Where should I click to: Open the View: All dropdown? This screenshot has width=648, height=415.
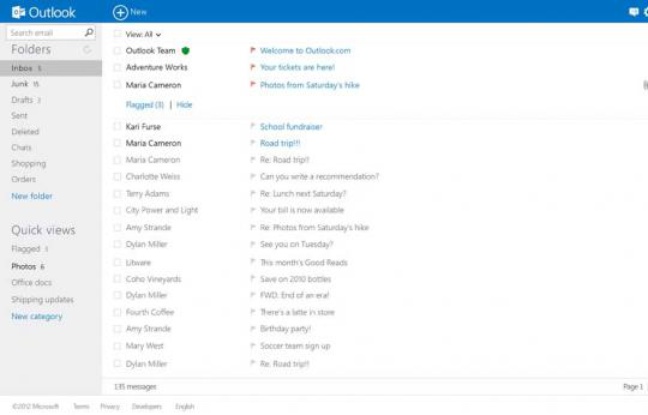(x=143, y=34)
